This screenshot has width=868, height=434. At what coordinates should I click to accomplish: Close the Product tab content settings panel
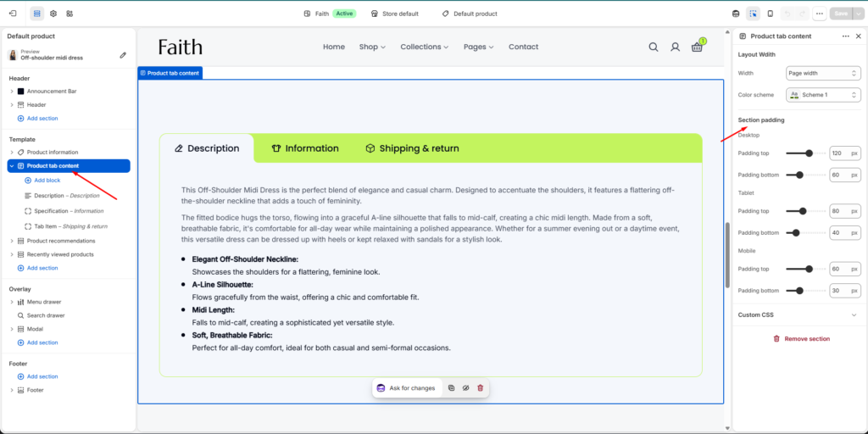tap(859, 36)
